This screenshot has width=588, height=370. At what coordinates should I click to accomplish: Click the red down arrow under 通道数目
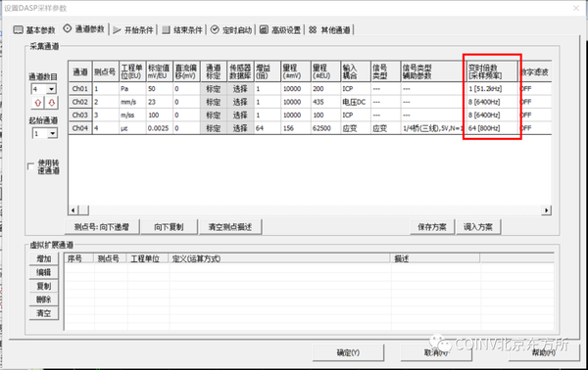click(51, 102)
